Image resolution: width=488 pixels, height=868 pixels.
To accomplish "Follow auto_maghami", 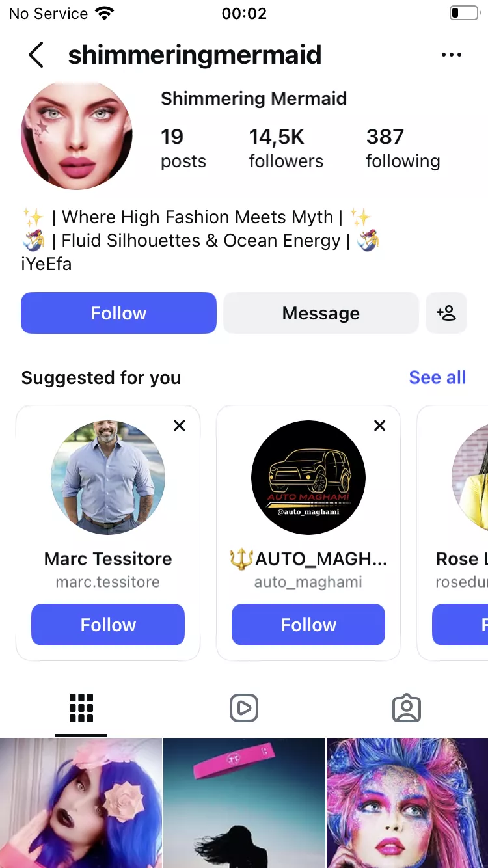I will pos(308,625).
